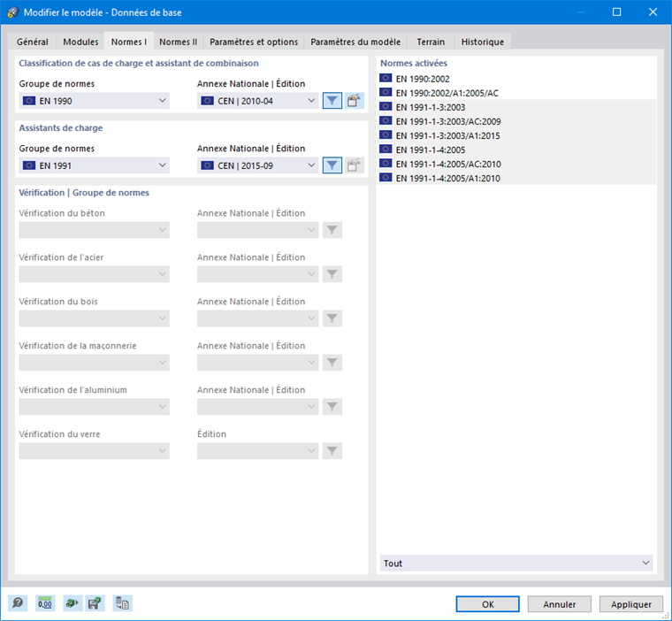The height and width of the screenshot is (621, 672).
Task: Select the EN 1991-1-4:2005/AC:2010 entry
Action: click(516, 164)
